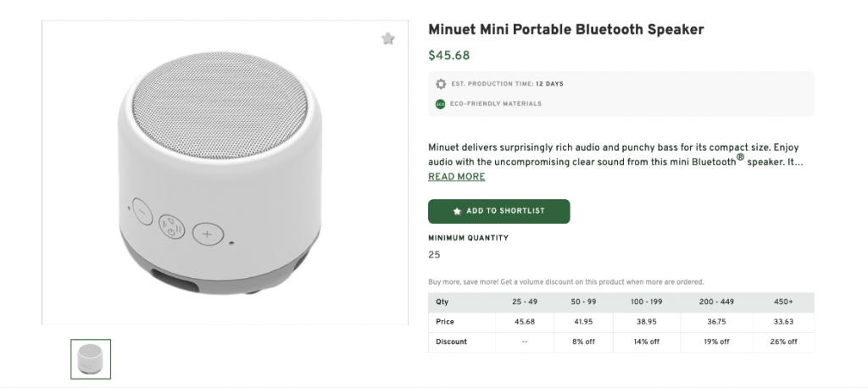Viewport: 868px width, 388px height.
Task: Expand description with READ MORE
Action: (457, 177)
